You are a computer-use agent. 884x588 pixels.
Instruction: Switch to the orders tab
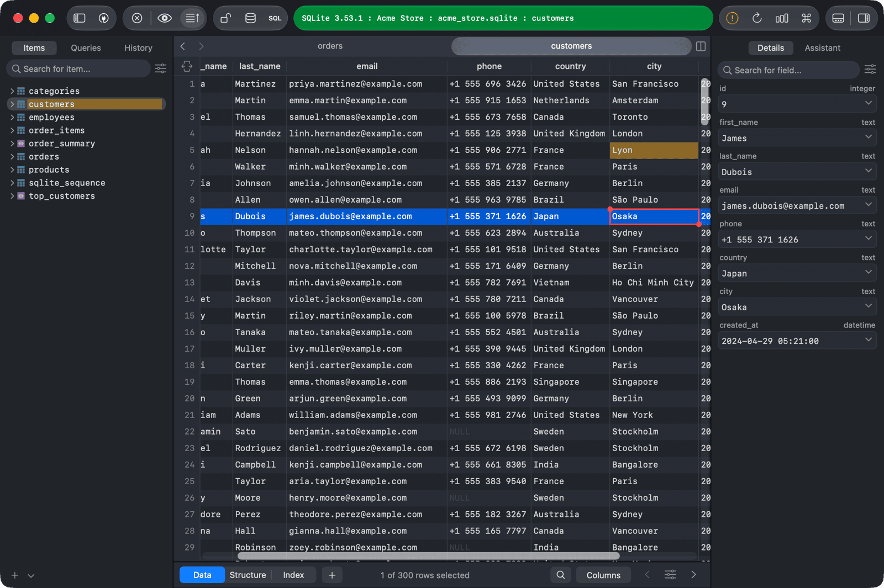(330, 46)
